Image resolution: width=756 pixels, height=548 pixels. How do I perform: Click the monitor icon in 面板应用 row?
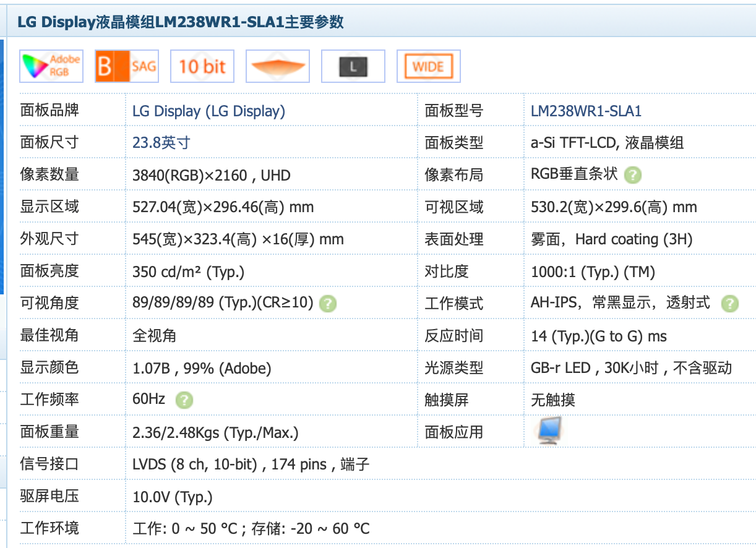point(549,430)
